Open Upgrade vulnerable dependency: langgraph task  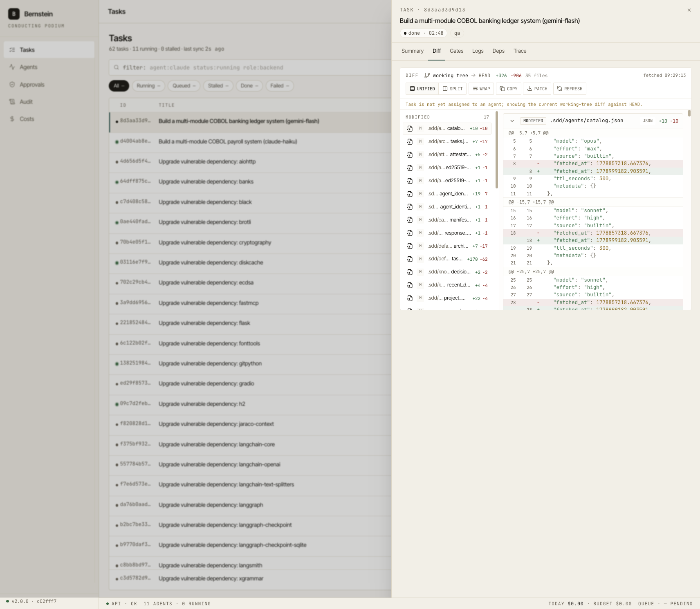pos(250,505)
